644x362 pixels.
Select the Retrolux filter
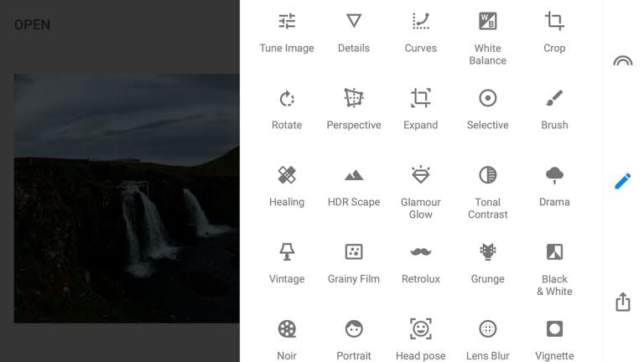tap(421, 263)
